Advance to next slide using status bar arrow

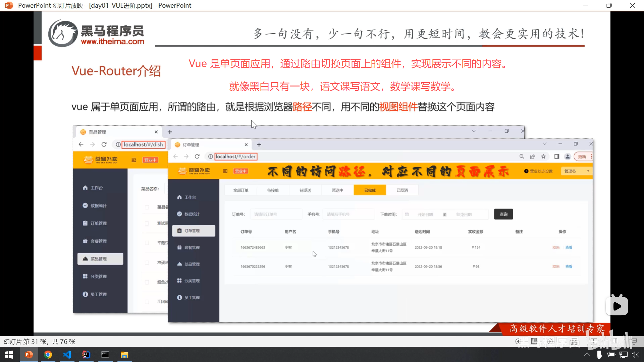coord(550,341)
